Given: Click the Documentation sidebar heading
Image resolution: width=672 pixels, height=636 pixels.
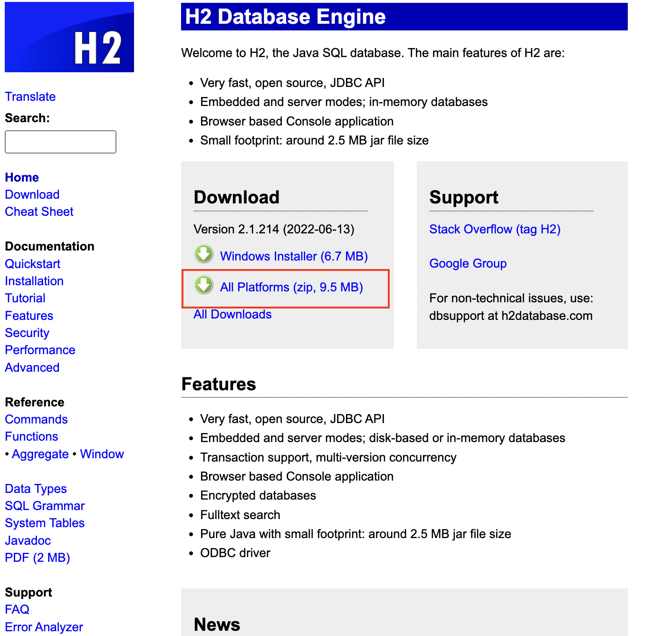Looking at the screenshot, I should click(x=50, y=246).
